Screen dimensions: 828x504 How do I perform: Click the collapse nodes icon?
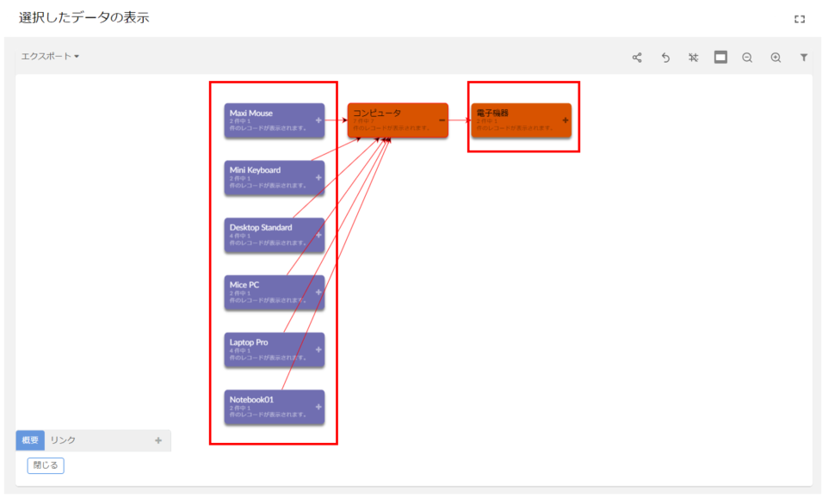point(694,58)
